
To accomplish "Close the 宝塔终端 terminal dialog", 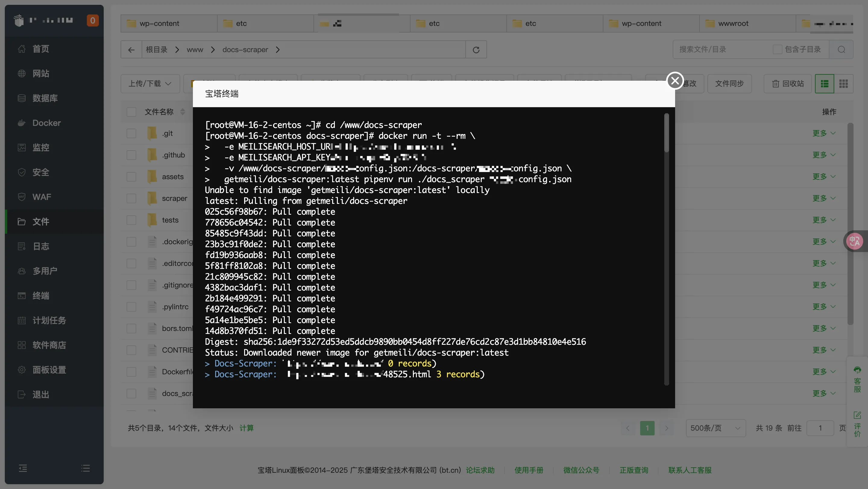I will pos(675,80).
